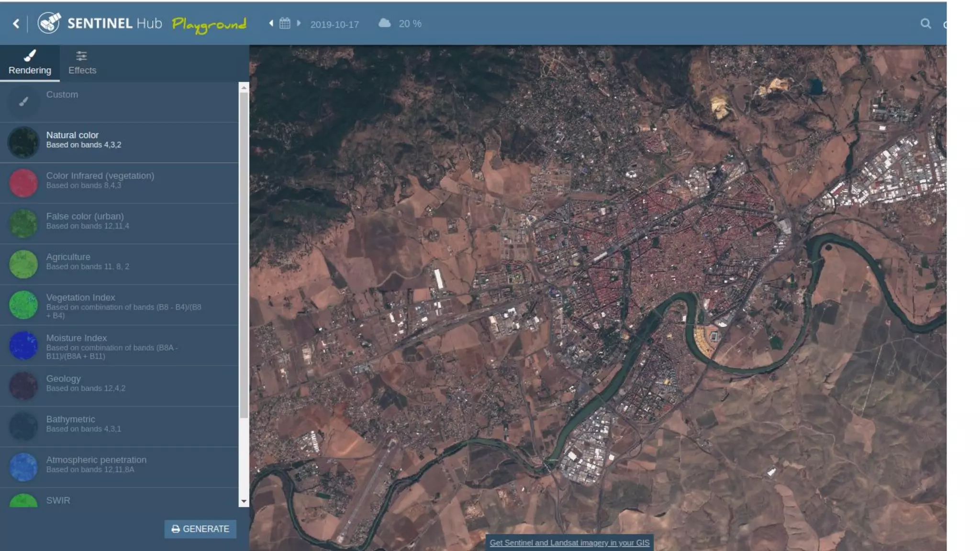Select the Geology rendering thumbnail
This screenshot has width=980, height=551.
click(23, 386)
